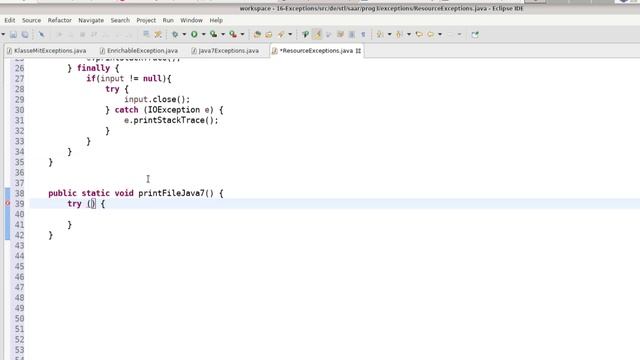This screenshot has width=640, height=360.
Task: Click the External Tools run icon
Action: (x=233, y=35)
